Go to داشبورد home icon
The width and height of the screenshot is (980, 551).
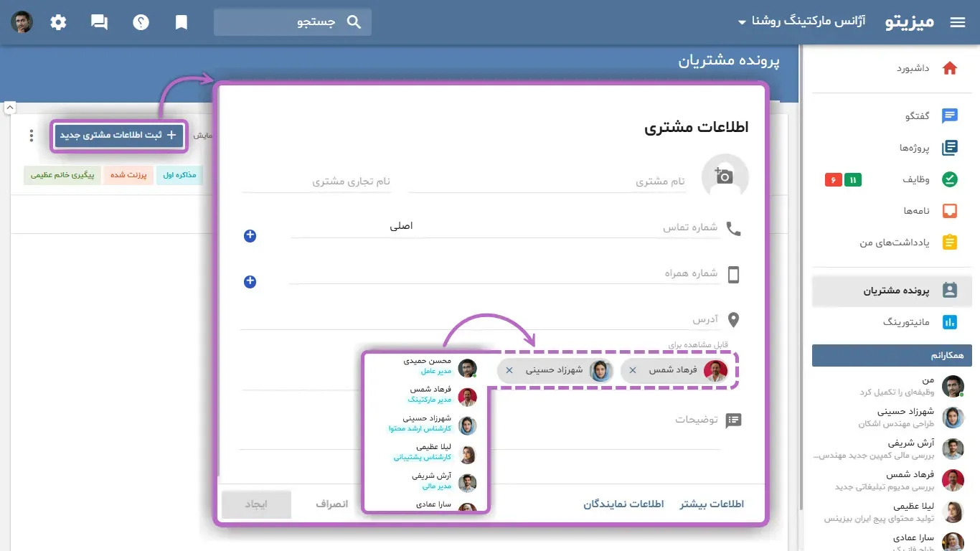tap(950, 69)
